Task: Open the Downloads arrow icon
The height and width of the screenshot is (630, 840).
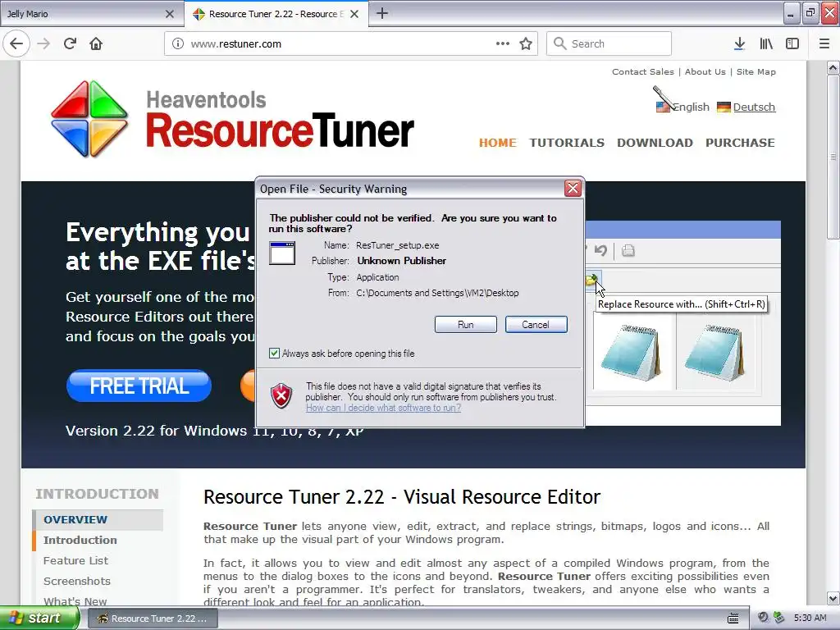Action: click(x=739, y=44)
